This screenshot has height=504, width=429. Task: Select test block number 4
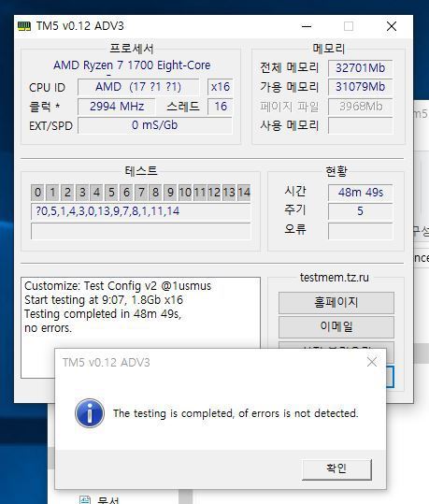tap(96, 193)
